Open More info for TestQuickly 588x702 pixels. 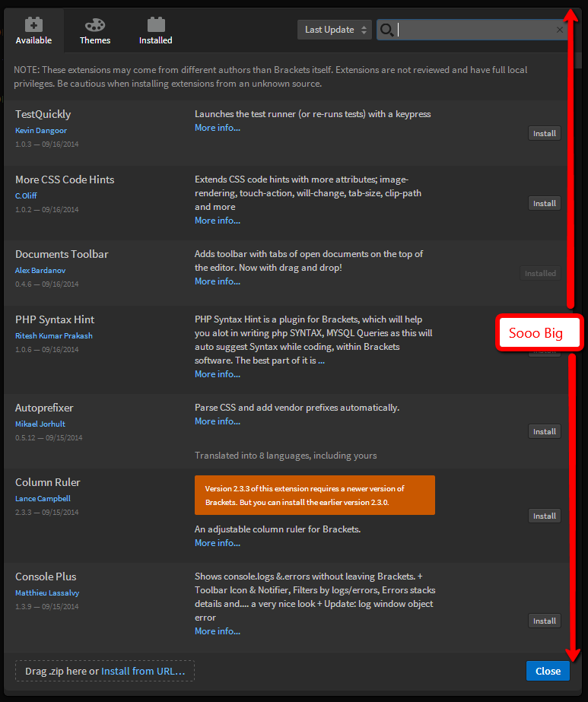pos(218,128)
